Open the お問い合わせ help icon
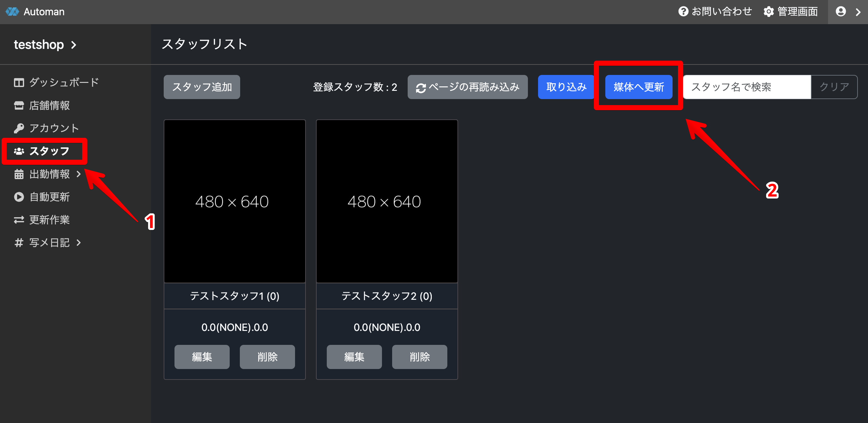868x423 pixels. 683,12
